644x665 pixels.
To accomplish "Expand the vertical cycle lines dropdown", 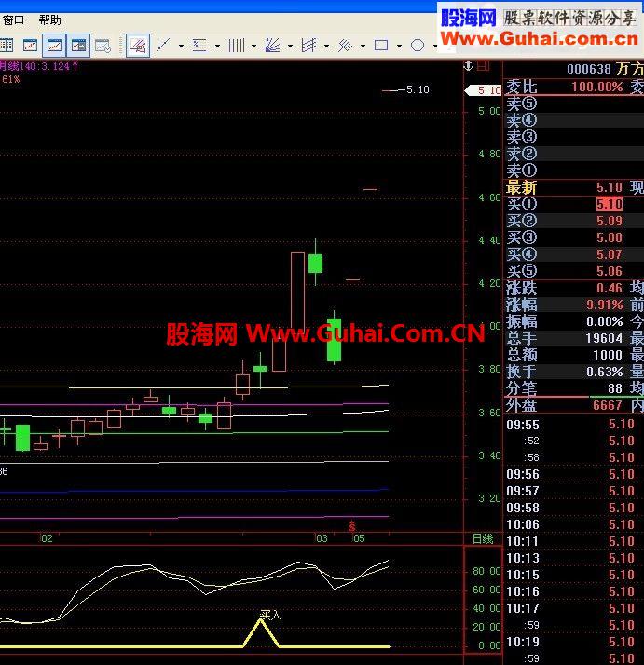I will 253,46.
